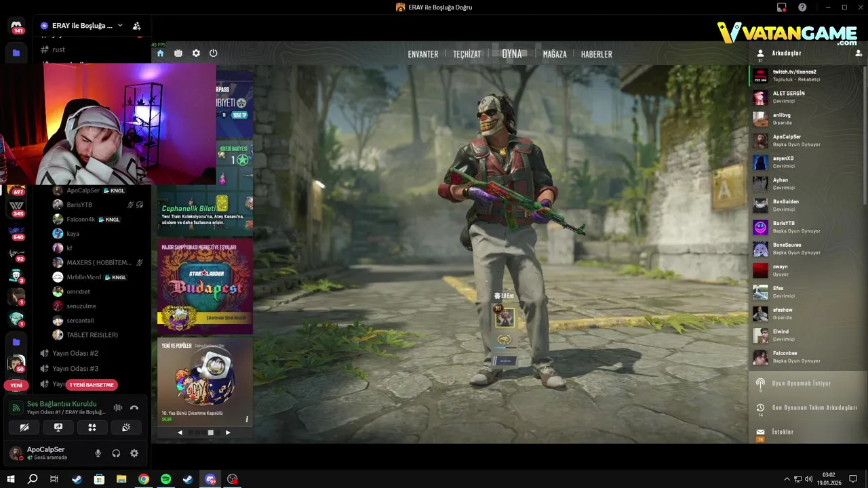
Task: Open Windows Start menu
Action: click(x=11, y=479)
